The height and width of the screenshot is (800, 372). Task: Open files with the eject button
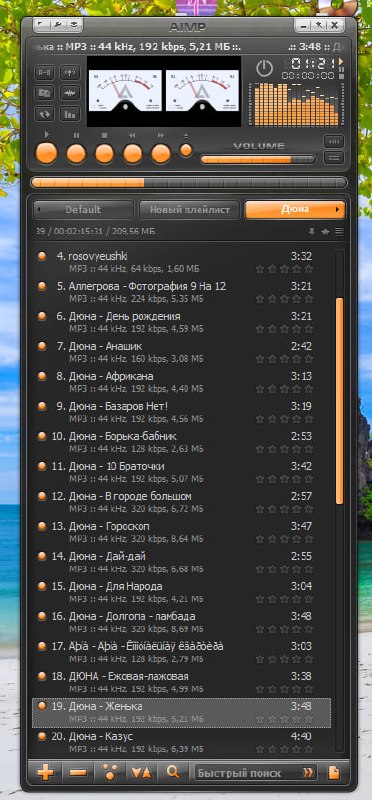[x=186, y=150]
